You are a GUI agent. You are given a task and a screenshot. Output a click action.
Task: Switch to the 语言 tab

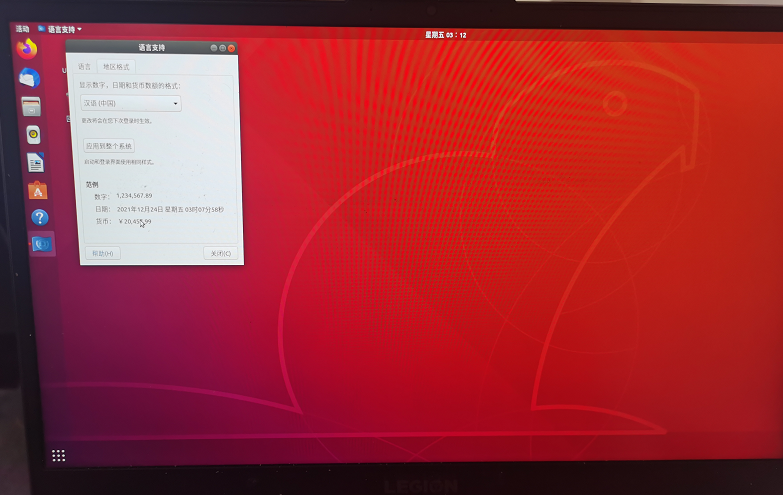point(84,66)
